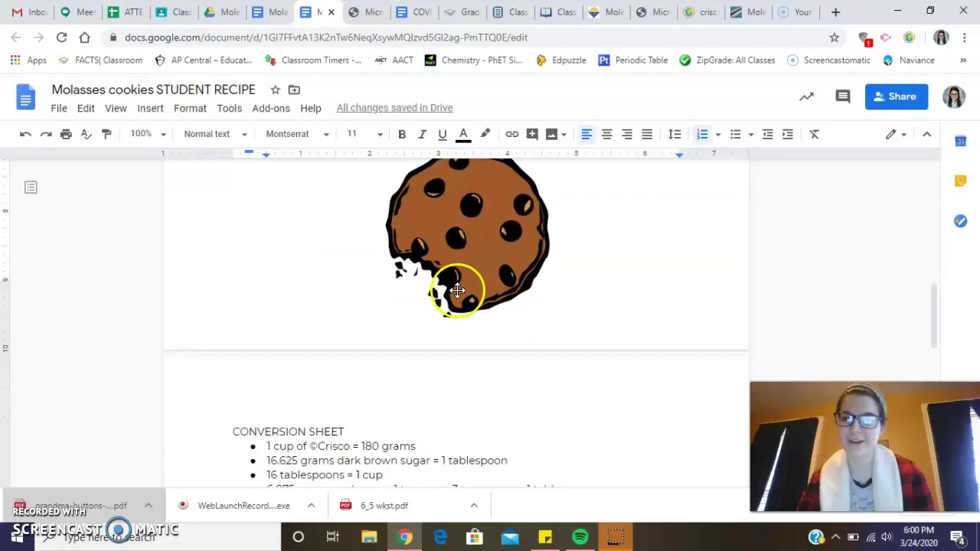
Task: Print the document with the printer icon
Action: click(66, 134)
